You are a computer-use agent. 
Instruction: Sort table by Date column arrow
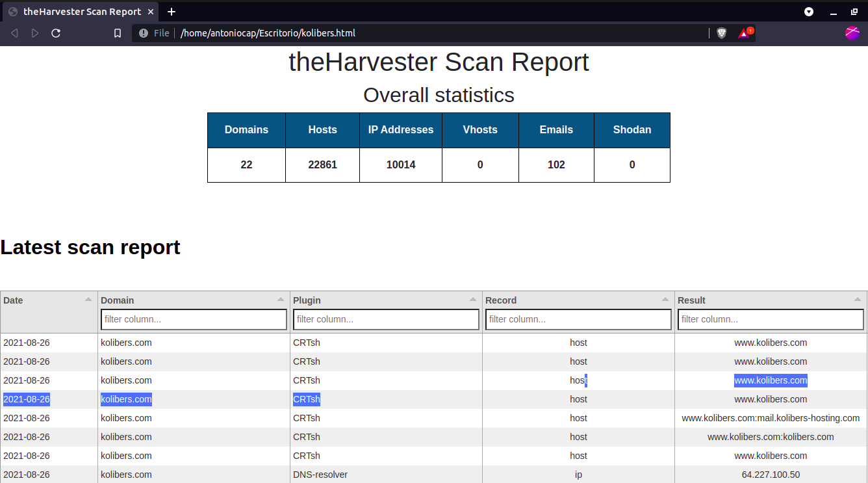click(88, 300)
